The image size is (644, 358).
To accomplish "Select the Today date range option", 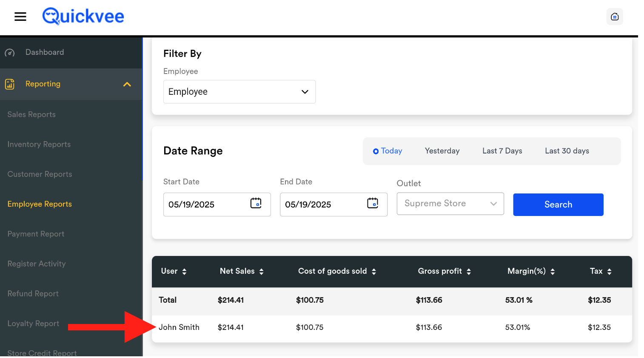I will click(x=387, y=151).
